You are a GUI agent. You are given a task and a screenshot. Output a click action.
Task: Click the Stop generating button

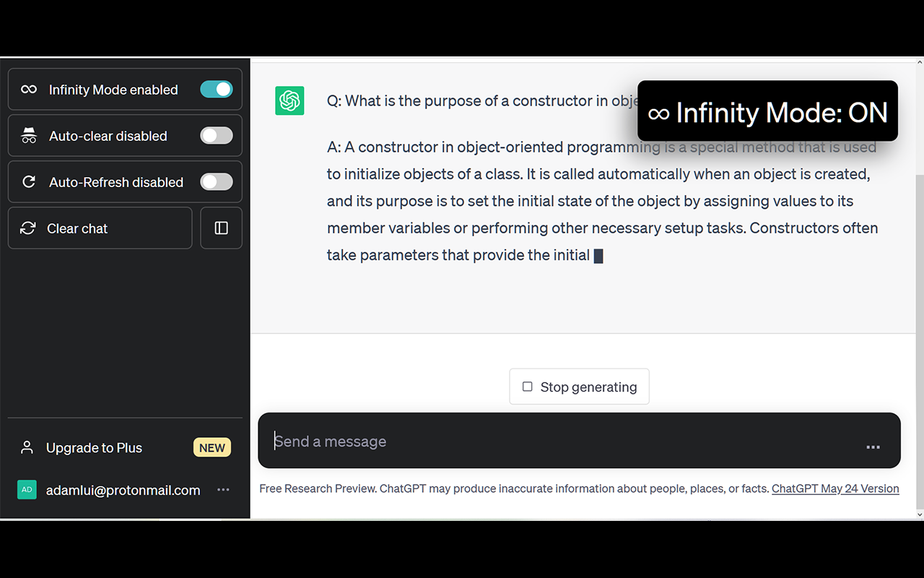pyautogui.click(x=579, y=387)
